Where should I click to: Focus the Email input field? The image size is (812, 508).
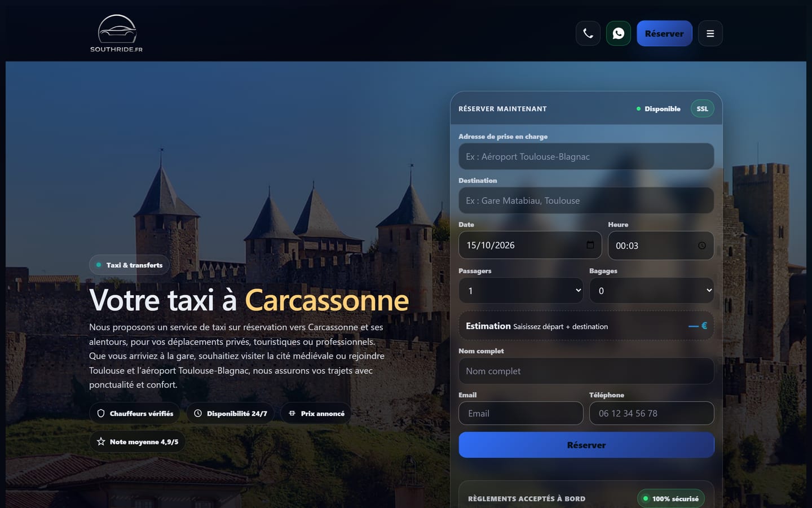[521, 413]
